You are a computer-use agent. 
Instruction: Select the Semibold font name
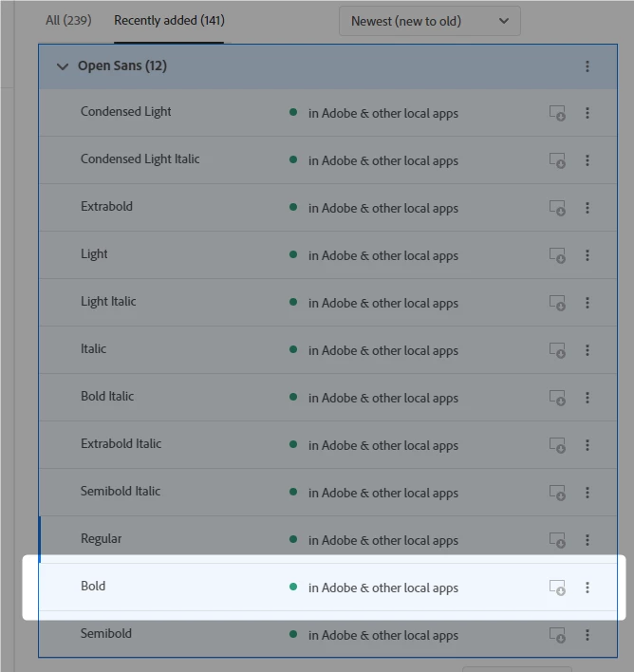(106, 633)
